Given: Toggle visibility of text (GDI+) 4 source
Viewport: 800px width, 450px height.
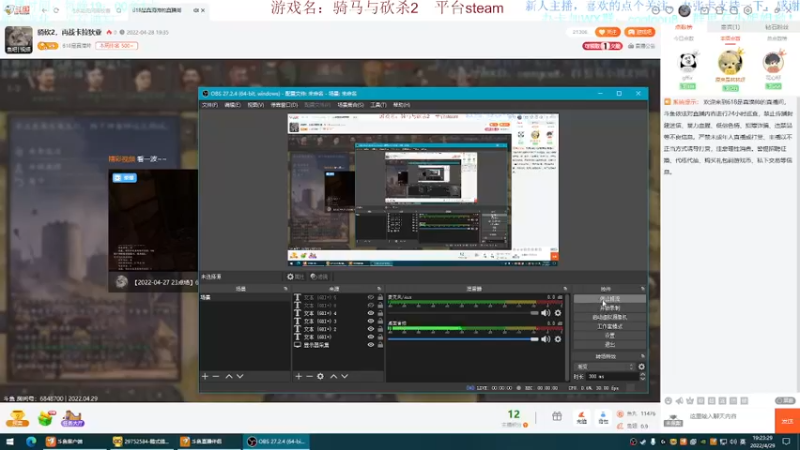Looking at the screenshot, I should (x=371, y=313).
